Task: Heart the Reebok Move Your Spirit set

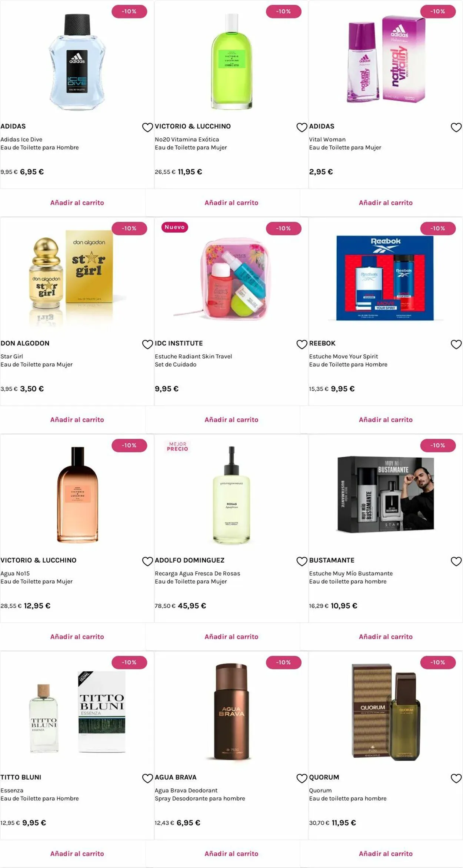Action: point(456,344)
